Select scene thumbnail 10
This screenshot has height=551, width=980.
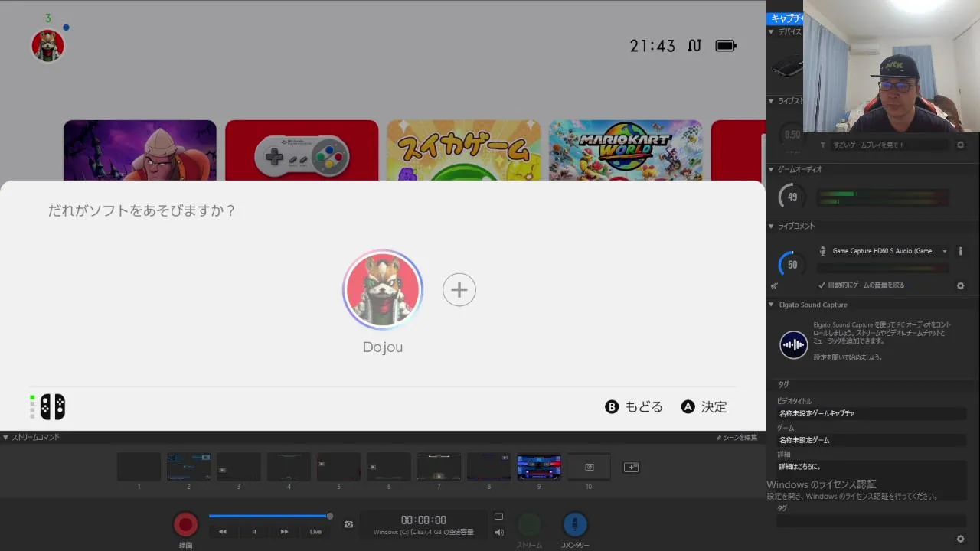(x=589, y=467)
